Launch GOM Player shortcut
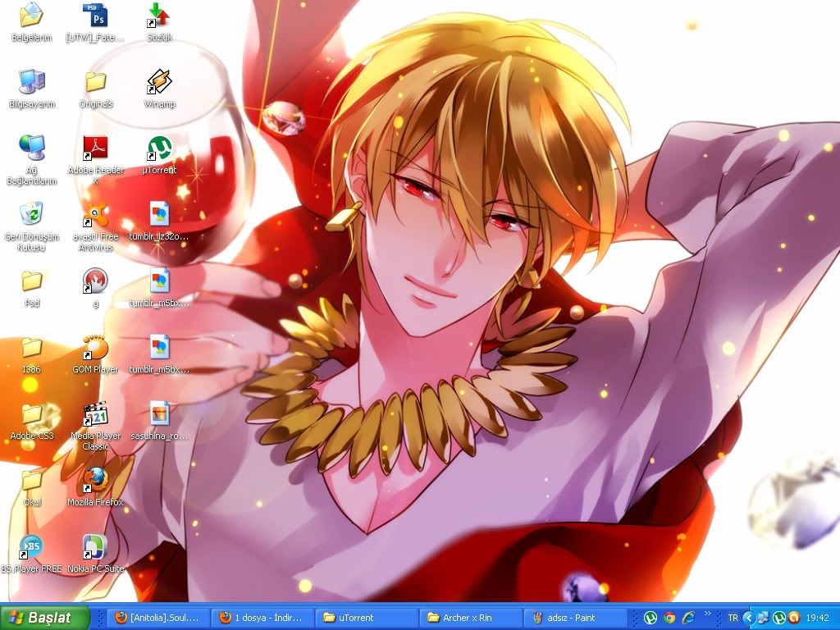This screenshot has width=840, height=630. [x=95, y=354]
